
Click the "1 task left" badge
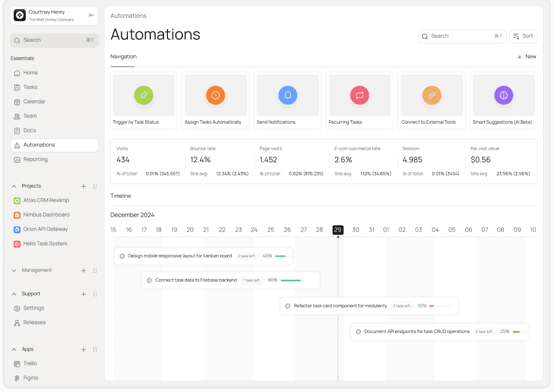[x=252, y=280]
